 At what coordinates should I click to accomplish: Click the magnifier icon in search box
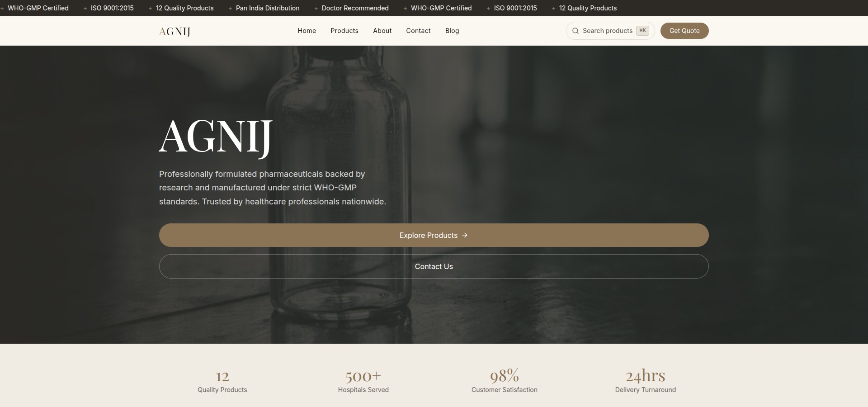coord(576,31)
